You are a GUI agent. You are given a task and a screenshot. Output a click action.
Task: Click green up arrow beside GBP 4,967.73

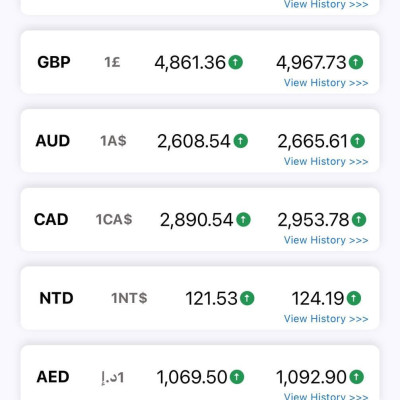click(356, 62)
